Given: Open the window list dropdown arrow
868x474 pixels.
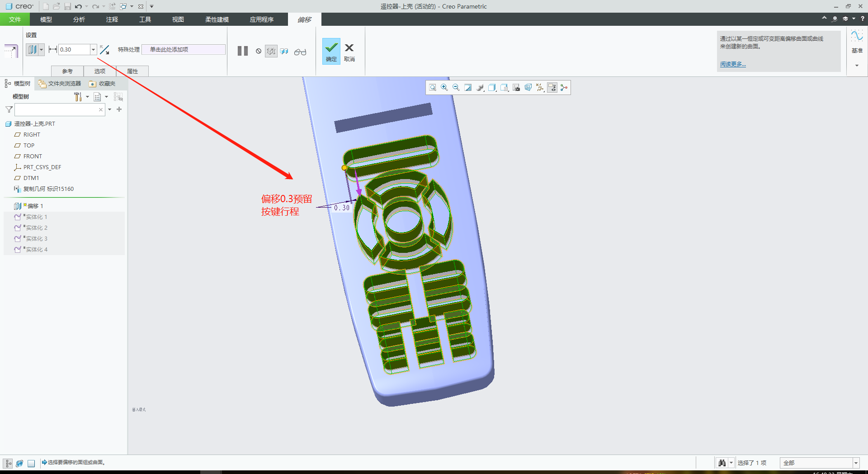Looking at the screenshot, I should coord(132,6).
